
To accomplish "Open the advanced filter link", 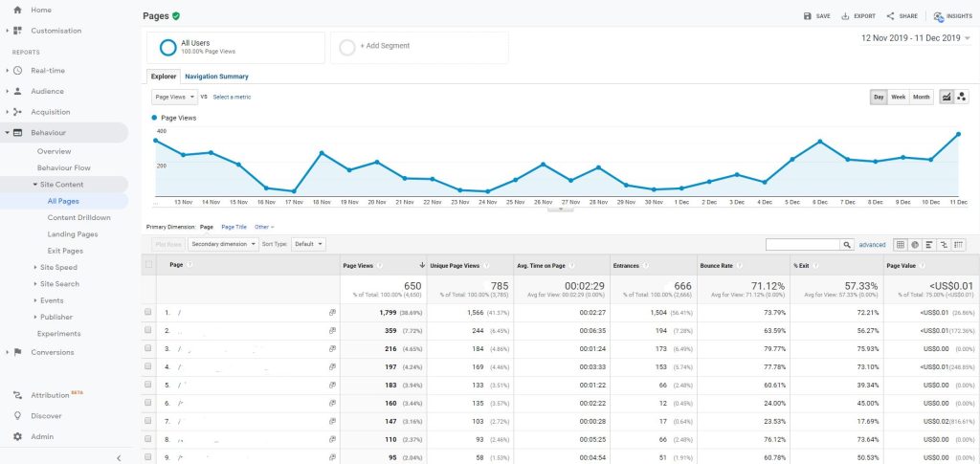I will point(872,245).
